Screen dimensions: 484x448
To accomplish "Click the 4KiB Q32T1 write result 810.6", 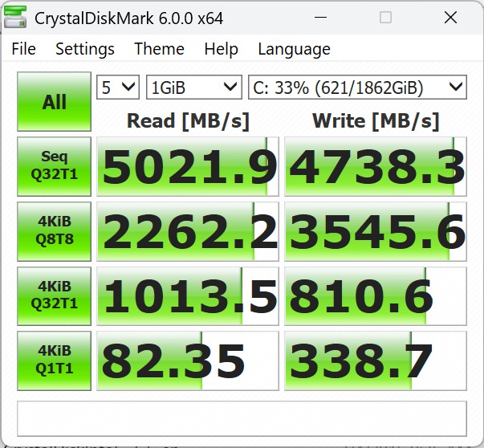I will pos(376,295).
